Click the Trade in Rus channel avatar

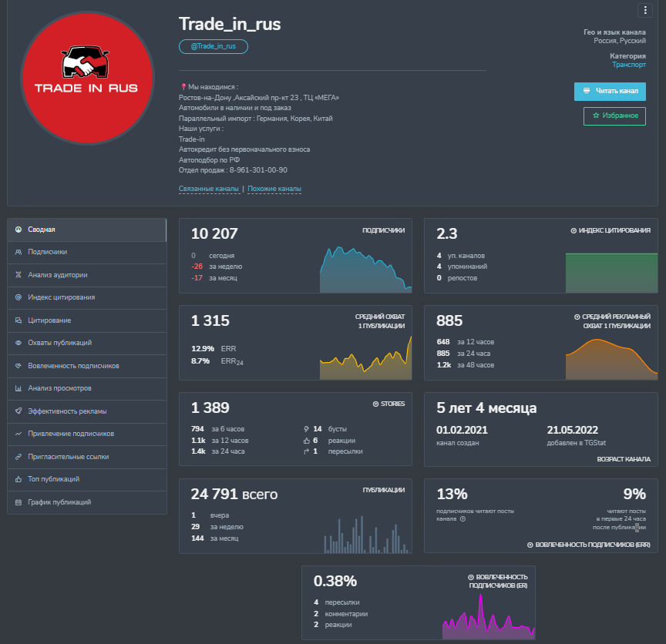[87, 78]
